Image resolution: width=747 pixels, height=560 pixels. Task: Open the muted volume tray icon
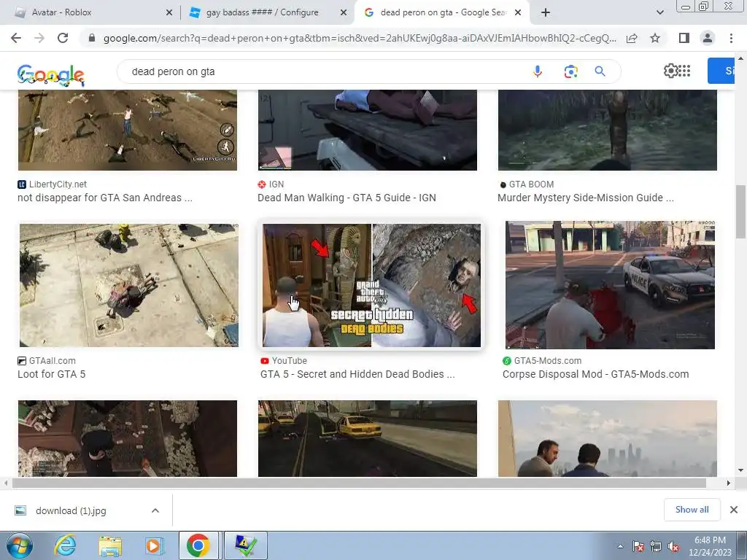point(673,547)
